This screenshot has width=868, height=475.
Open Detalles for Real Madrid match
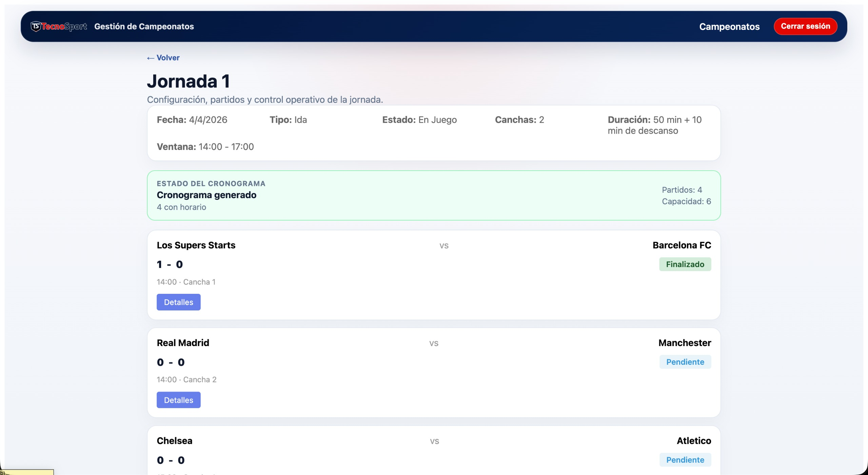pyautogui.click(x=178, y=400)
